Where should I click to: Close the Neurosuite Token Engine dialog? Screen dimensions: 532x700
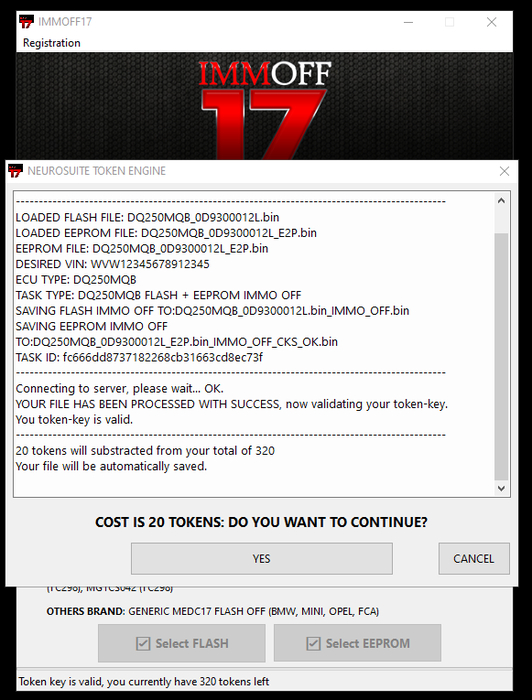click(x=504, y=171)
